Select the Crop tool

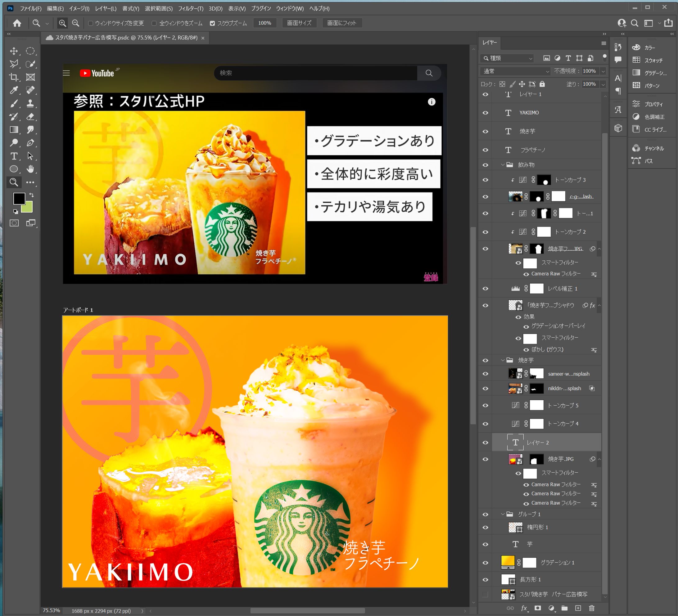(14, 77)
